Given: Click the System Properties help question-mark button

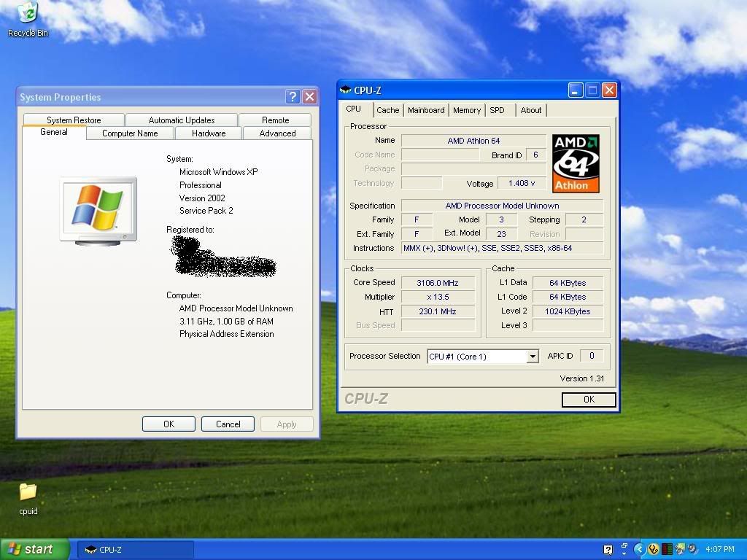Looking at the screenshot, I should tap(293, 97).
